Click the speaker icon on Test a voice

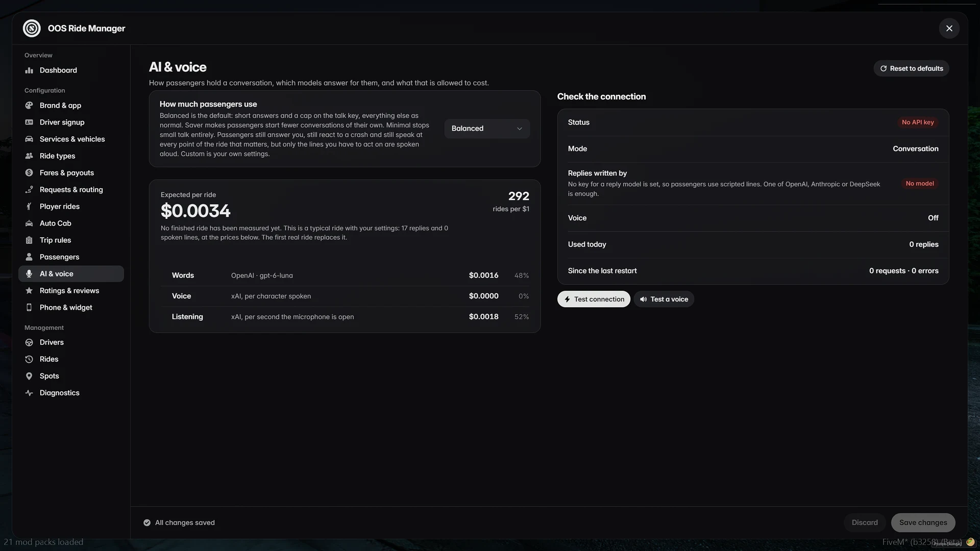(x=644, y=299)
